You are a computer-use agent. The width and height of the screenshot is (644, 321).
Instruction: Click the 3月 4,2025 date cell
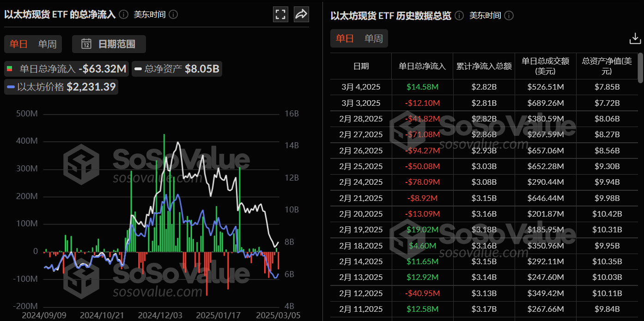[x=361, y=87]
